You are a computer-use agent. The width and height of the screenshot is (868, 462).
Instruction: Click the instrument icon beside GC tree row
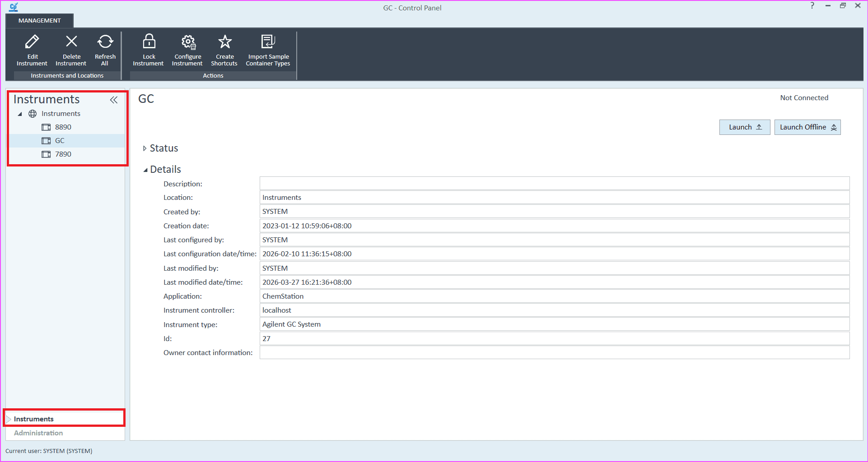tap(46, 141)
